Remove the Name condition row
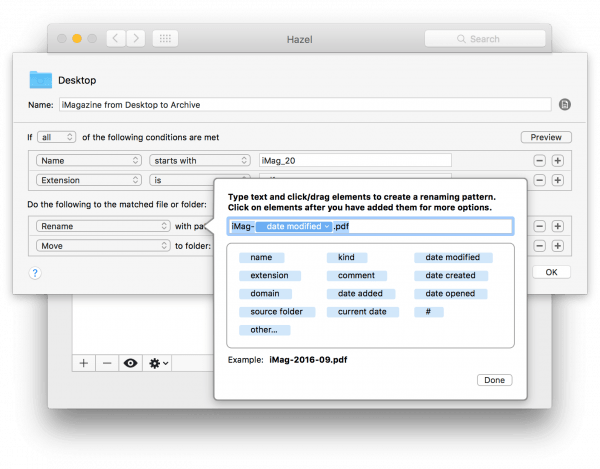This screenshot has height=469, width=600. pos(540,161)
